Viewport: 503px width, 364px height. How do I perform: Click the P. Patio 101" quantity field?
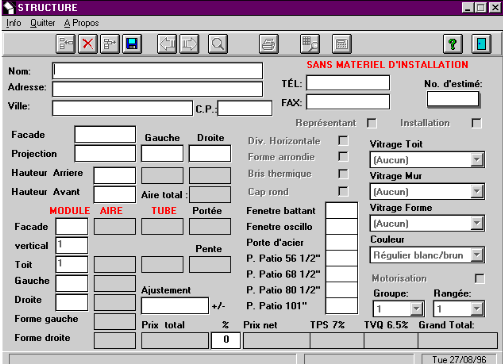point(342,306)
